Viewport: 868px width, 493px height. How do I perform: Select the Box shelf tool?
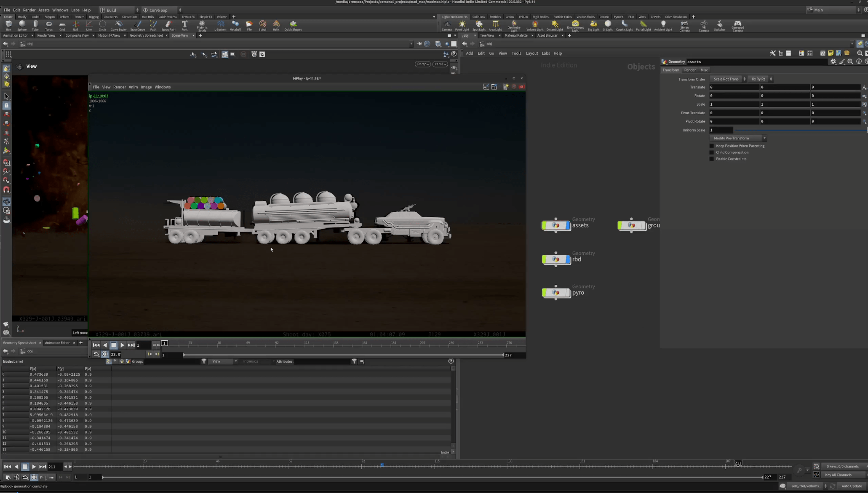[8, 26]
